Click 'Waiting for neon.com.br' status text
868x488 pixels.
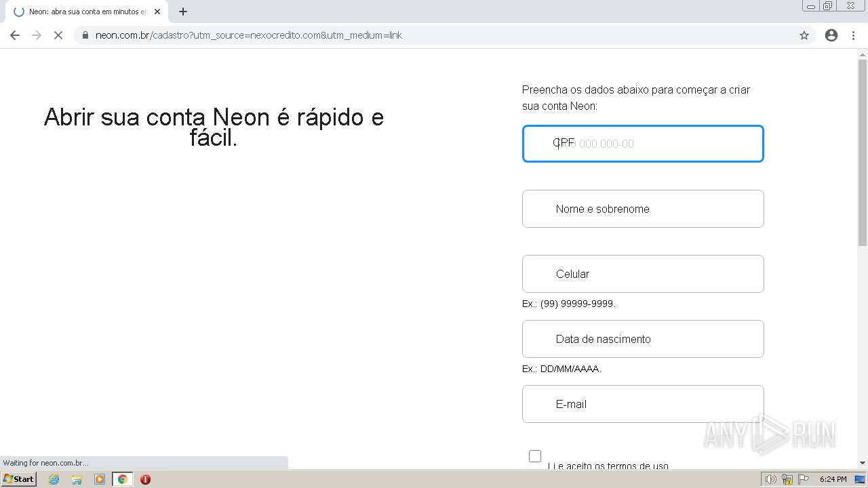(x=45, y=463)
